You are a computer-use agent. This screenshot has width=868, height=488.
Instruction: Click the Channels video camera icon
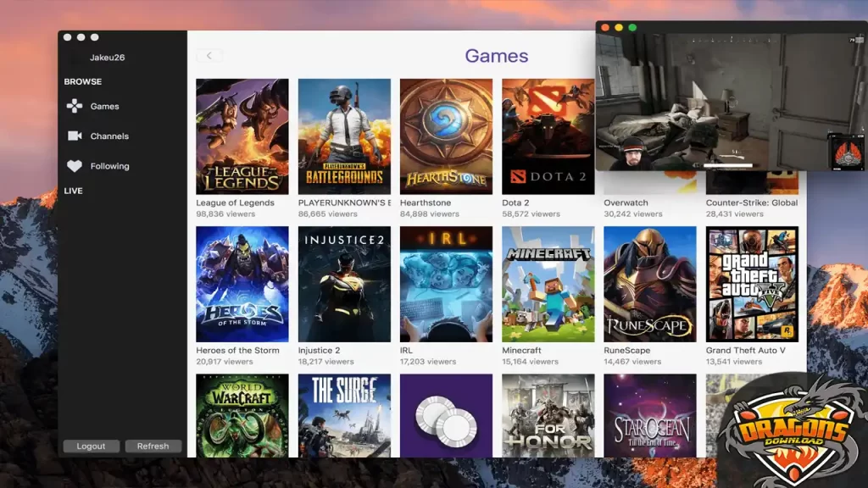pos(75,136)
